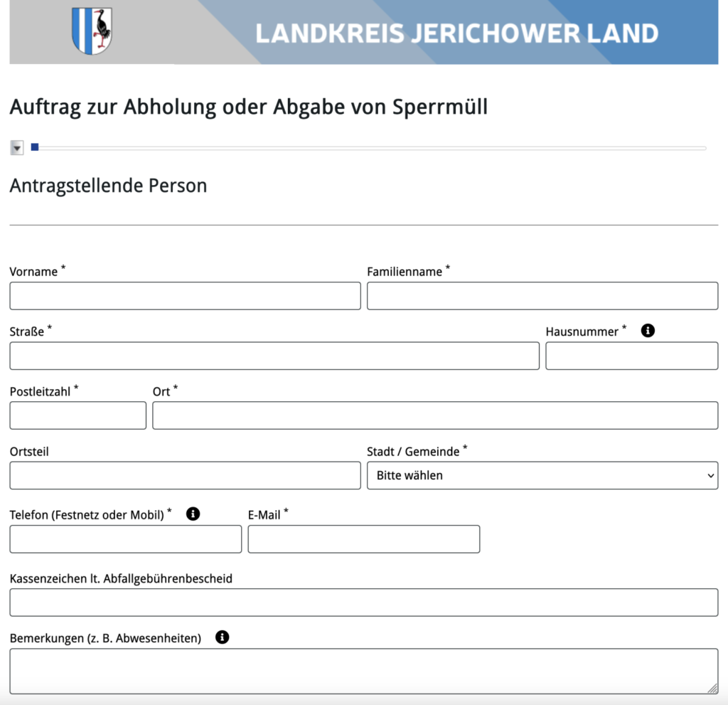Click the blue progress bar marker
Screen dimensions: 728x705
[x=35, y=147]
